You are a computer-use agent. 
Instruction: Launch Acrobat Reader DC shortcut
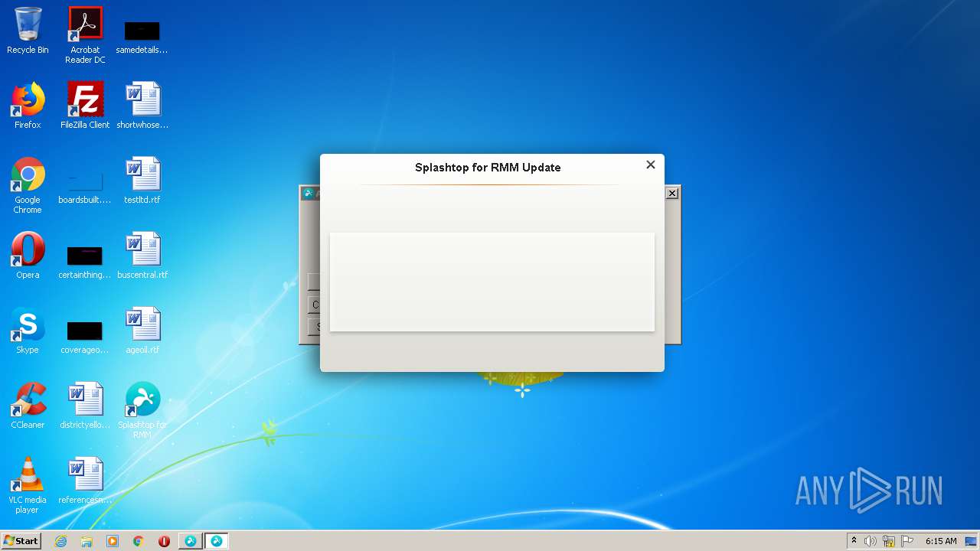click(85, 35)
